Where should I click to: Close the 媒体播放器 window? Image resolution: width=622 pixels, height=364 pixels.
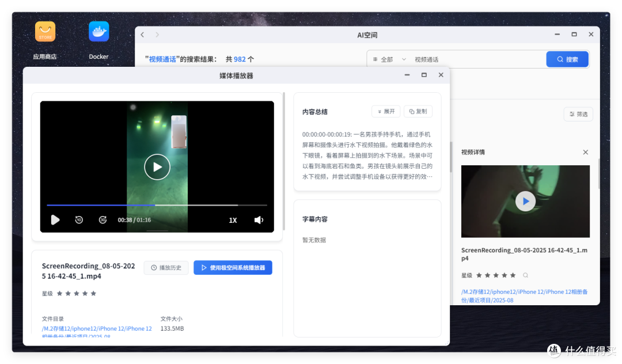point(441,75)
